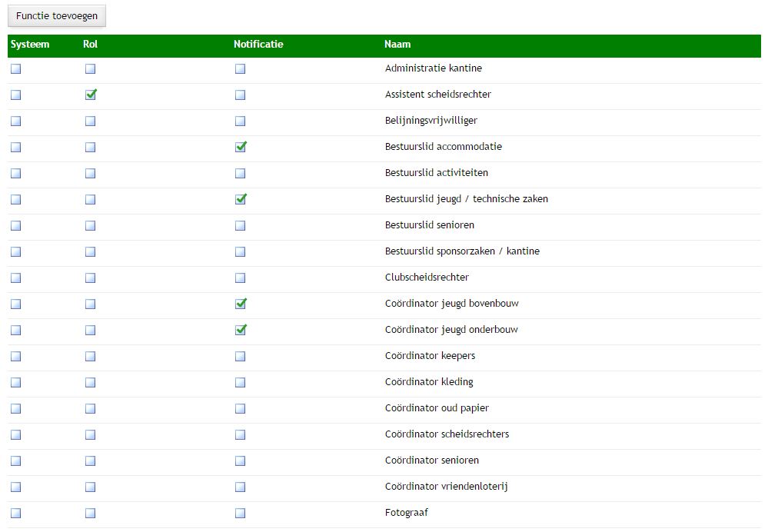Click the Bestuurslid sponsorzaken / kantine name
Image resolution: width=768 pixels, height=532 pixels.
click(462, 251)
